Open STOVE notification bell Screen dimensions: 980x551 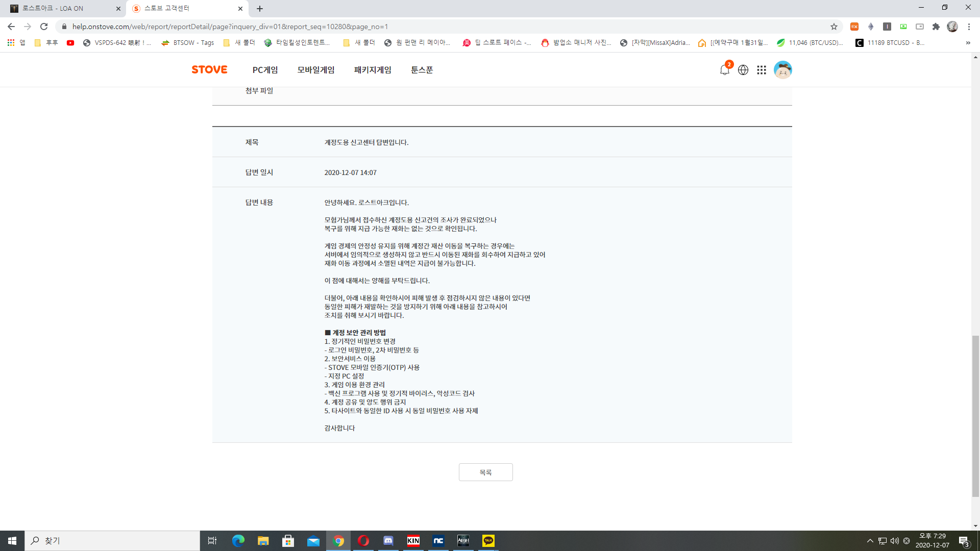724,70
